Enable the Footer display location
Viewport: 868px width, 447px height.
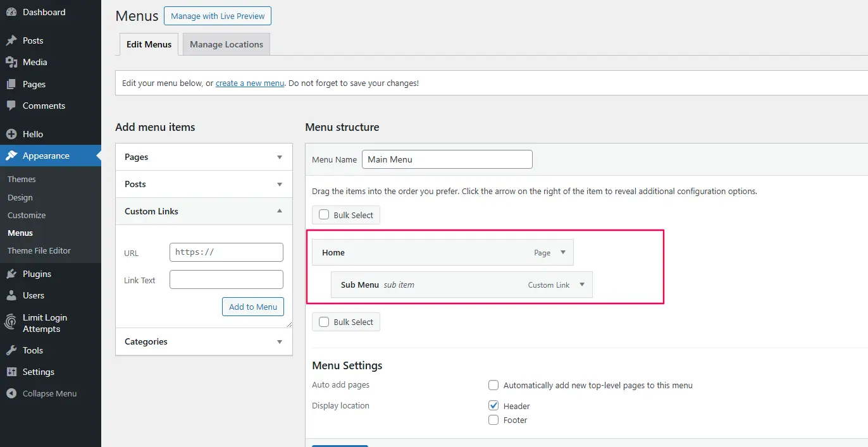click(493, 419)
